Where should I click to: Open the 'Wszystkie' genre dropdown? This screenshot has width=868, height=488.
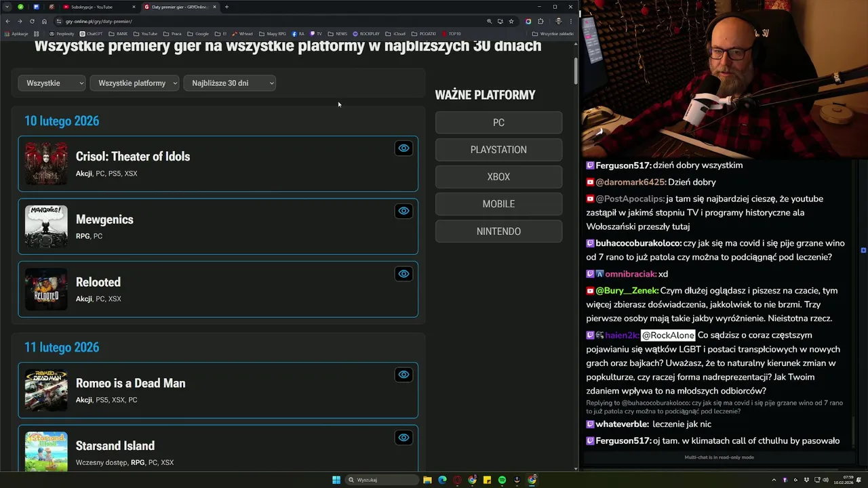52,83
